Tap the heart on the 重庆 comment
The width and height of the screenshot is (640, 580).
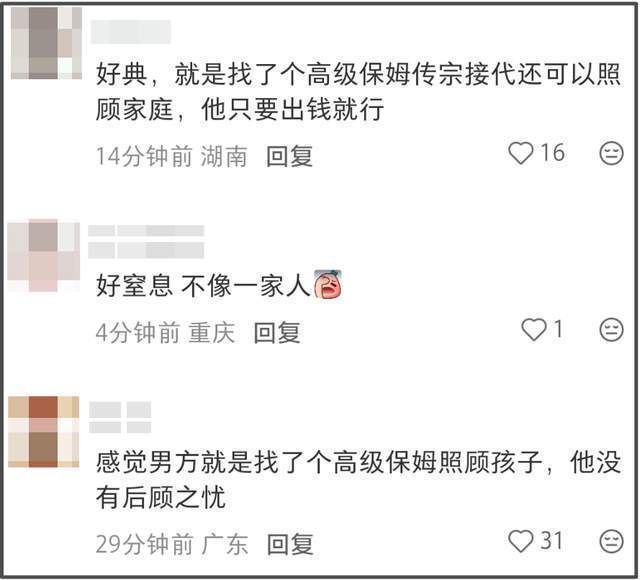point(534,329)
